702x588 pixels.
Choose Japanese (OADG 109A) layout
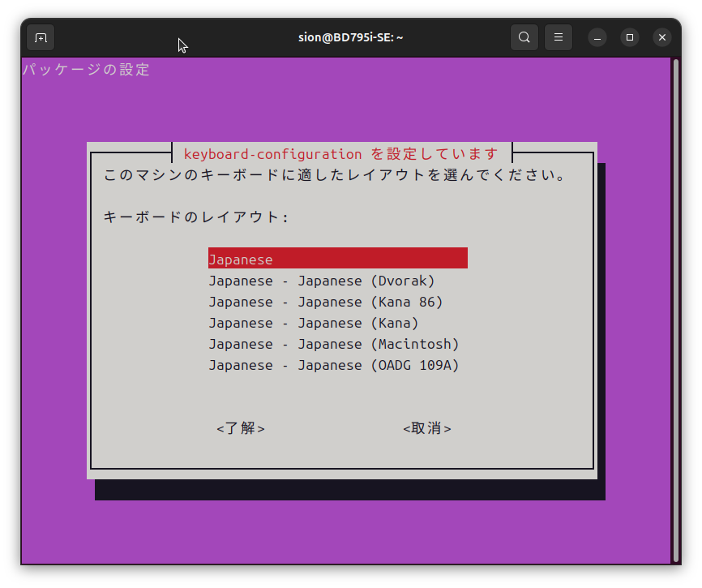pos(334,365)
